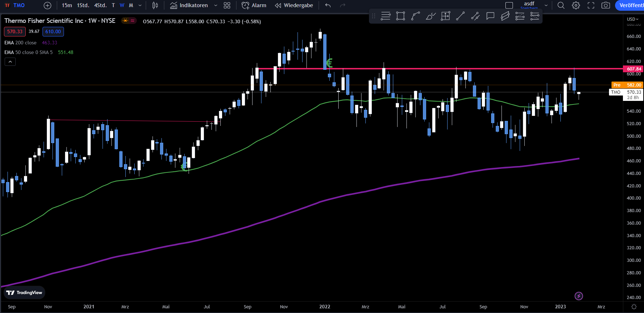
Task: Click the purple lightning bolt icon
Action: 579,296
